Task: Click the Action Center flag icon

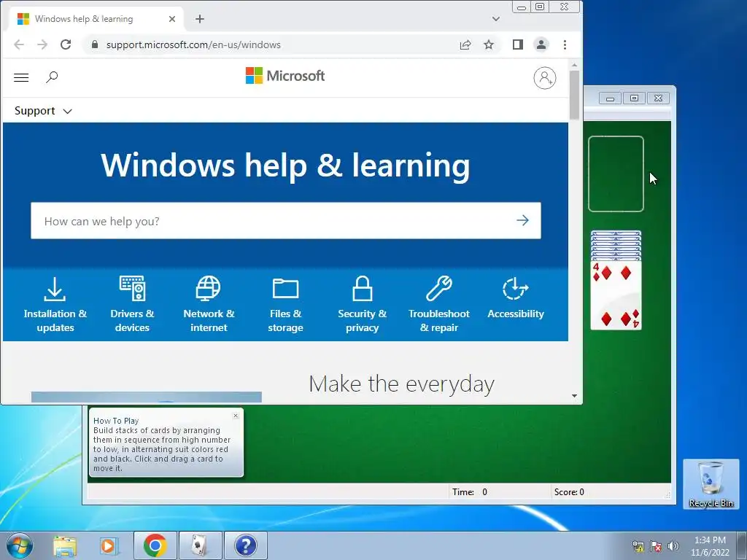Action: 656,546
